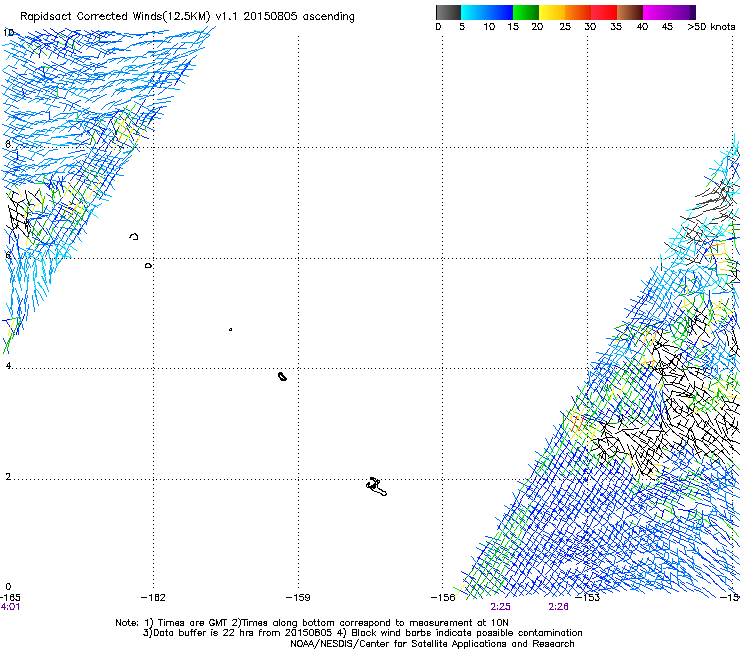
Task: Click the longitude label '-165'
Action: pos(10,598)
